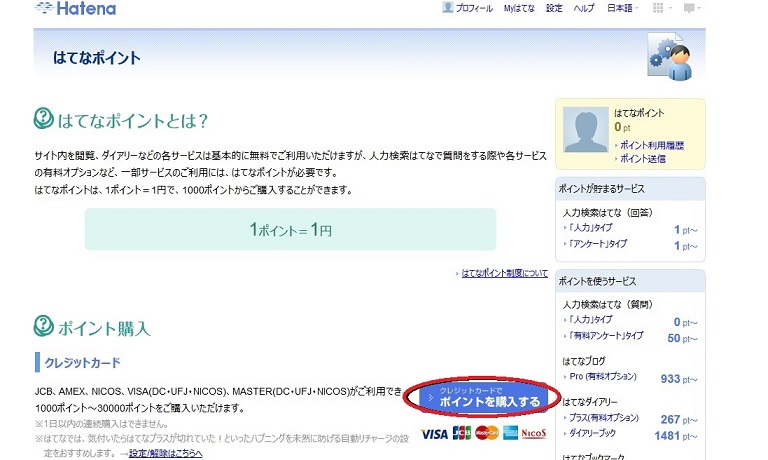Open ヘルプ help in the header
Viewport: 768px width, 460px height.
pyautogui.click(x=584, y=8)
